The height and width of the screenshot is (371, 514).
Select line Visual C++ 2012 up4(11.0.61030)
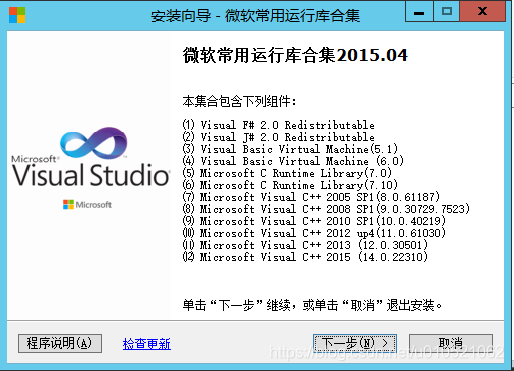tap(314, 233)
